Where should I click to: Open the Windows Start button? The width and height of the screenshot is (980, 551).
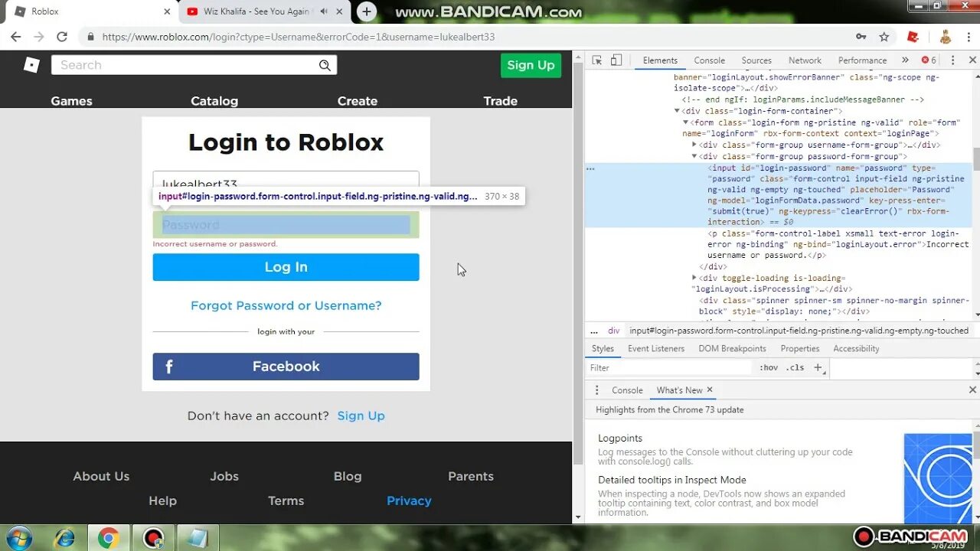coord(18,538)
